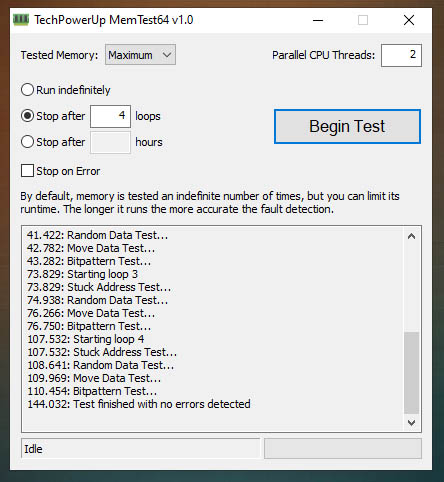The width and height of the screenshot is (444, 482).
Task: Select log line '107.532: Stuck Address Test...'
Action: 102,352
